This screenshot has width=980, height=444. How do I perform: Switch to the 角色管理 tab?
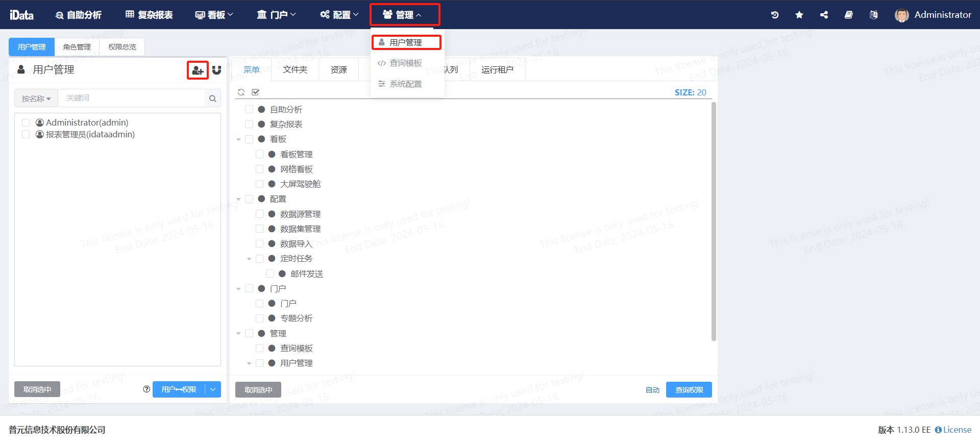(x=77, y=47)
